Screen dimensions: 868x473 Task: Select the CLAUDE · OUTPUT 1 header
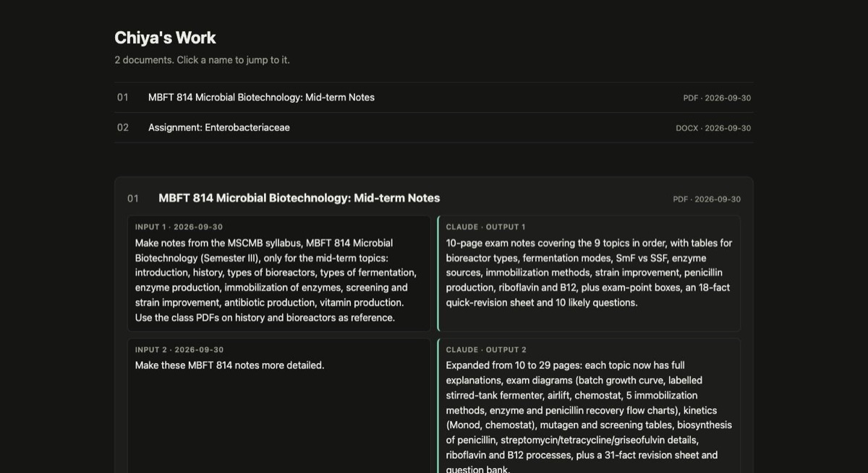tap(485, 227)
